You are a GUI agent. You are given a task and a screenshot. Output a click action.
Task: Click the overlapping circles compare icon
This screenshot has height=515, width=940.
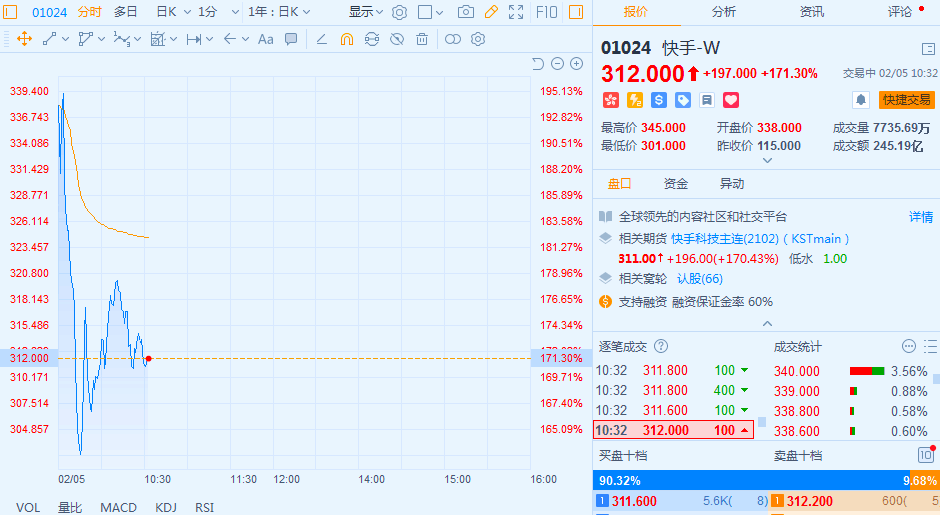tap(453, 40)
